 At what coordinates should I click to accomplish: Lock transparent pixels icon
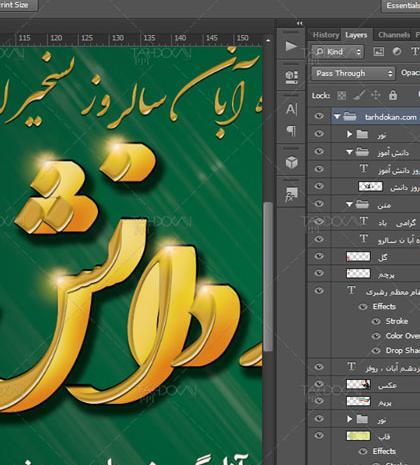341,96
